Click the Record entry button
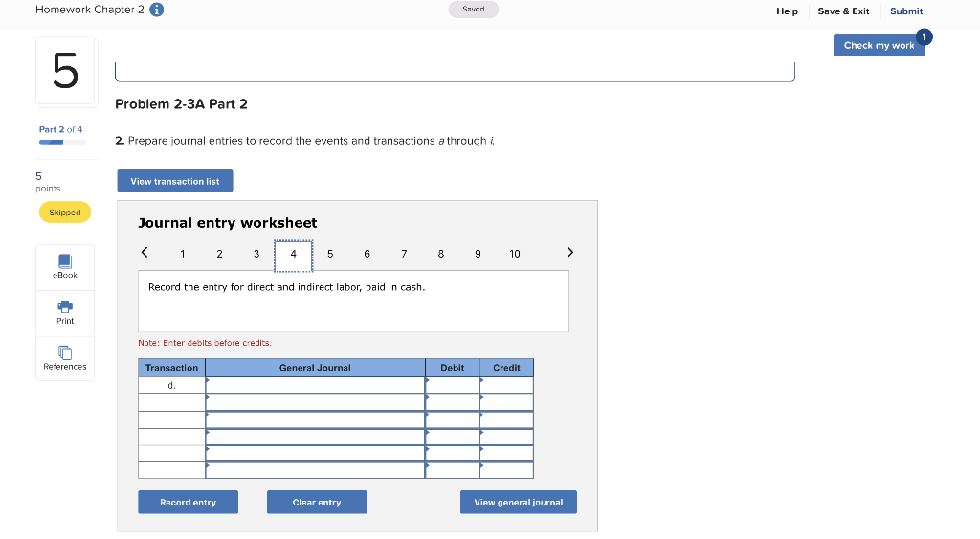This screenshot has height=539, width=980. point(189,502)
